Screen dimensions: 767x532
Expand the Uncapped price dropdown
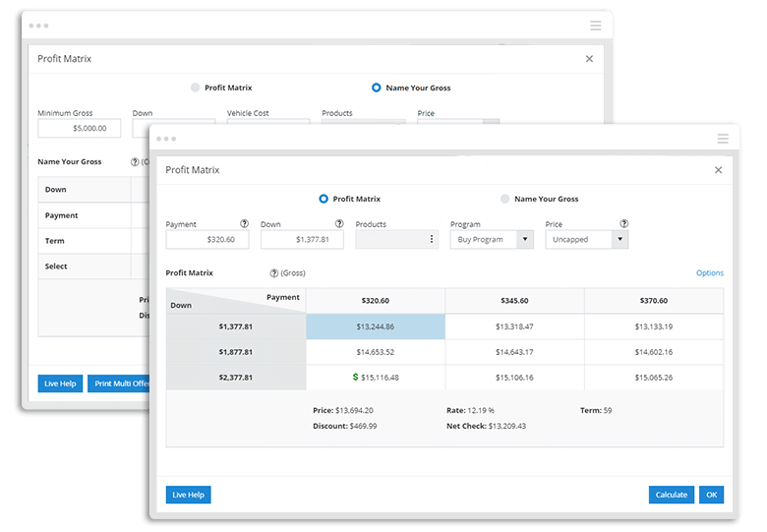click(x=619, y=239)
